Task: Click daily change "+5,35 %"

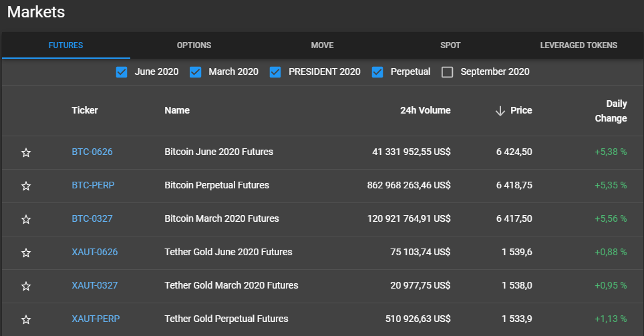Action: coord(611,185)
